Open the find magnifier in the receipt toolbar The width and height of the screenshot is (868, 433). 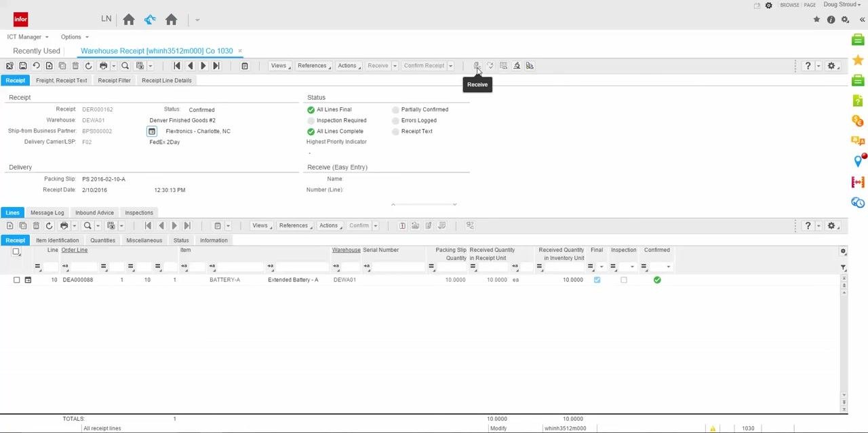pyautogui.click(x=125, y=66)
